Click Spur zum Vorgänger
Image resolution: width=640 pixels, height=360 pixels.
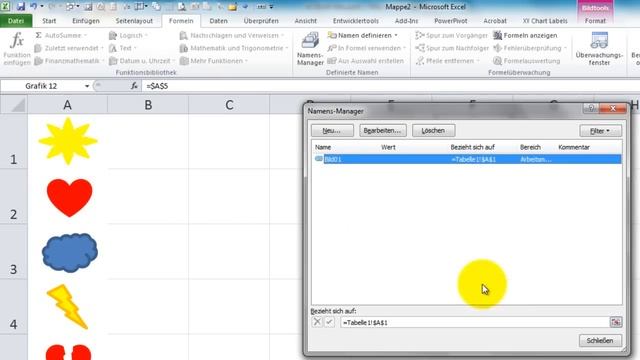click(x=451, y=36)
